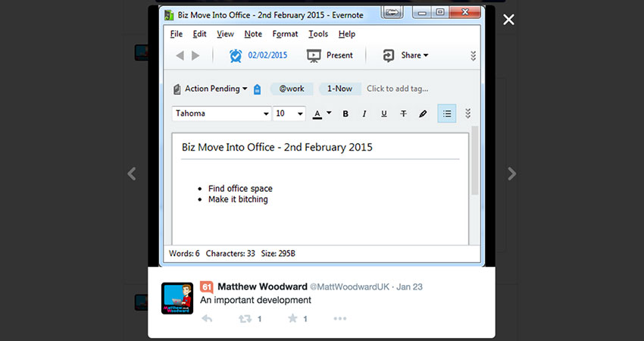644x341 pixels.
Task: Click the forward navigation arrow in Evernote toolbar
Action: [x=195, y=55]
